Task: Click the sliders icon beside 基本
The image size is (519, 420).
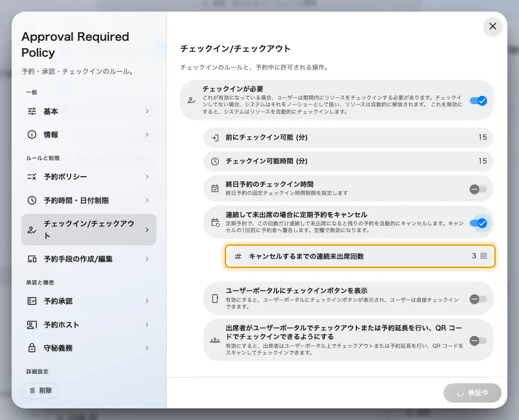Action: (32, 111)
